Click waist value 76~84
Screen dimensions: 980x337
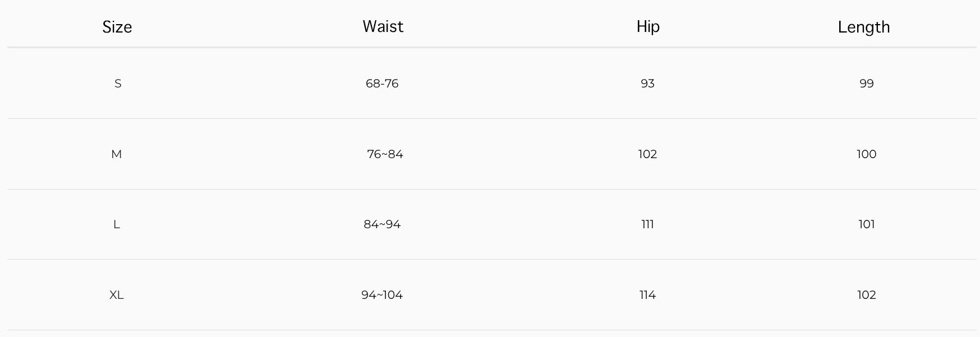click(x=385, y=154)
